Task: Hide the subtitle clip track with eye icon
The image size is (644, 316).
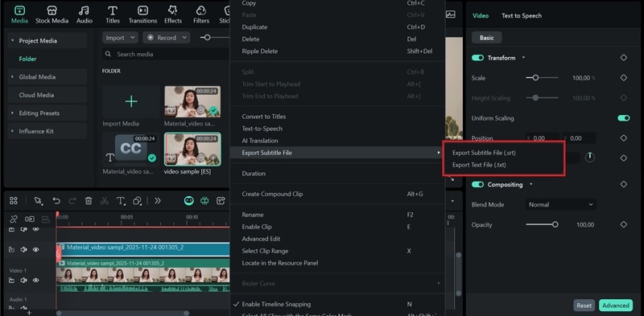Action: [35, 249]
